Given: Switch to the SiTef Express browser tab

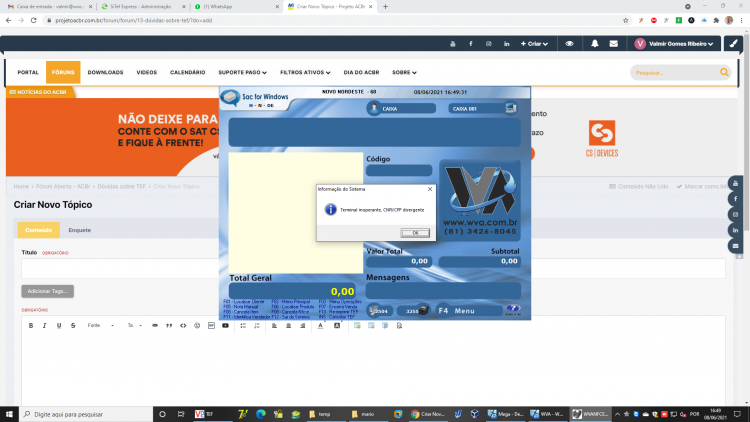Looking at the screenshot, I should coord(140,7).
